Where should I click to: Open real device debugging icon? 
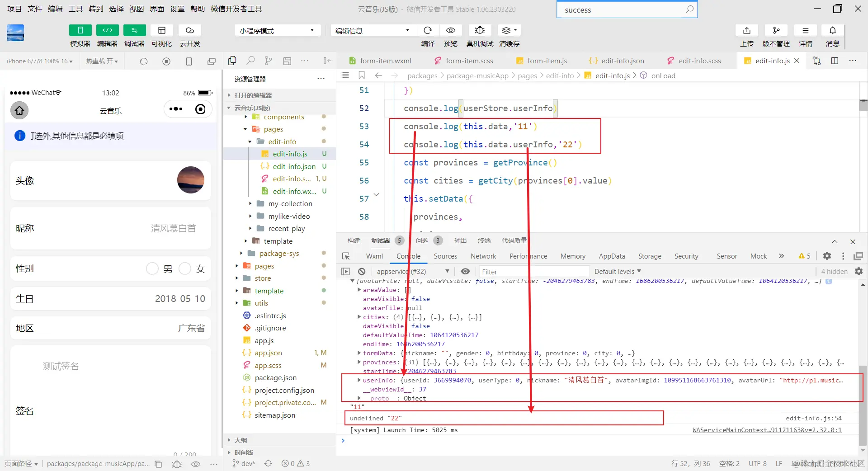point(480,30)
